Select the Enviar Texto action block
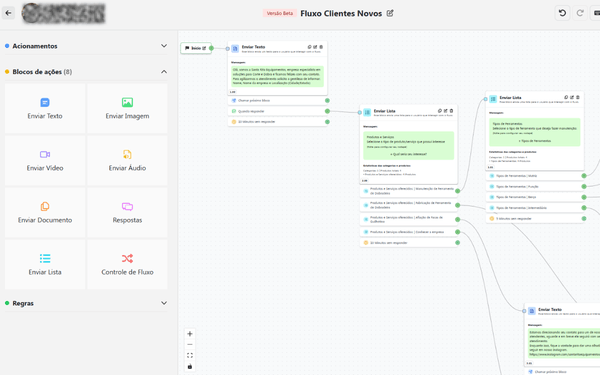 coord(45,109)
